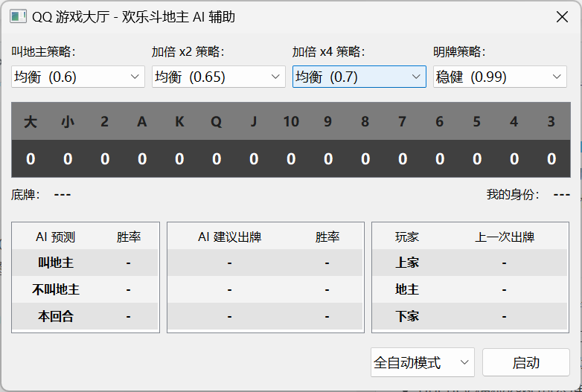
Task: Open the 叫地主策略 dropdown
Action: coord(78,77)
